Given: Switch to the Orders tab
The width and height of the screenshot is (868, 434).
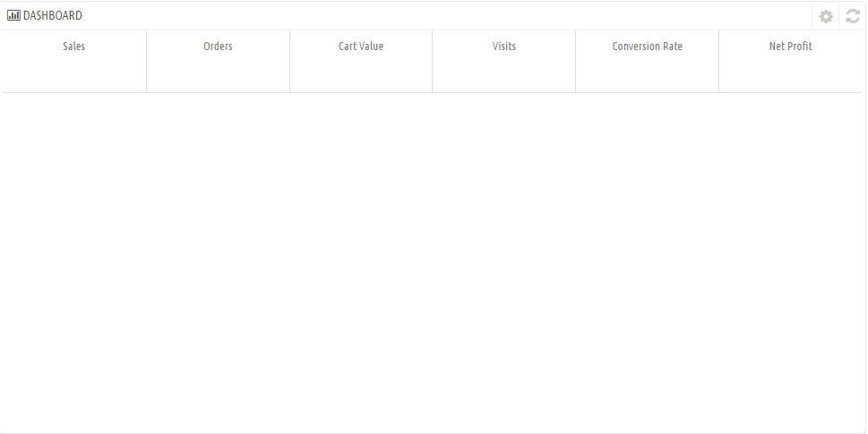Looking at the screenshot, I should pyautogui.click(x=218, y=62).
